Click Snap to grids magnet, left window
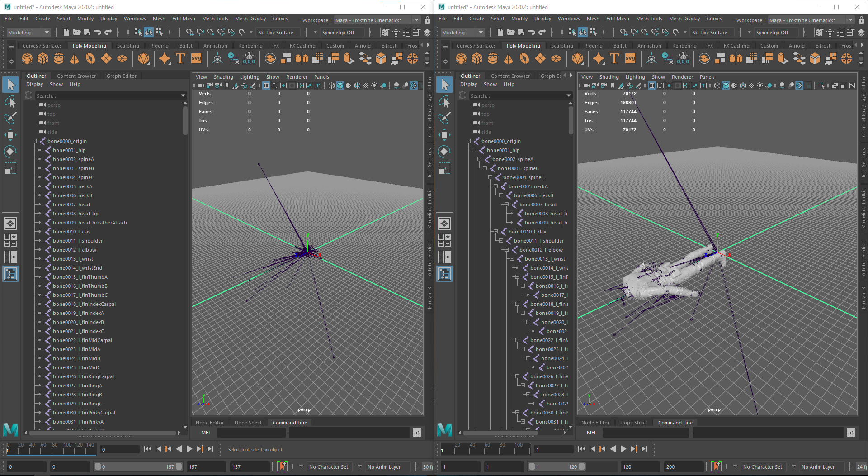This screenshot has height=476, width=868. pyautogui.click(x=190, y=32)
